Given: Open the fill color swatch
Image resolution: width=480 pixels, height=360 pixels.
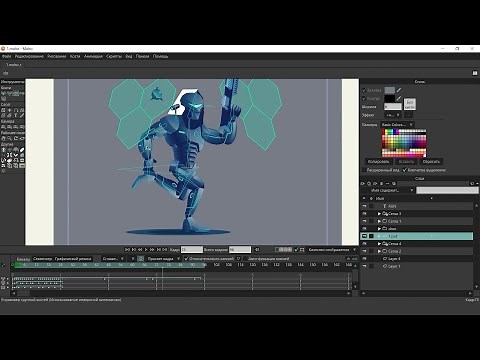Looking at the screenshot, I should (389, 90).
